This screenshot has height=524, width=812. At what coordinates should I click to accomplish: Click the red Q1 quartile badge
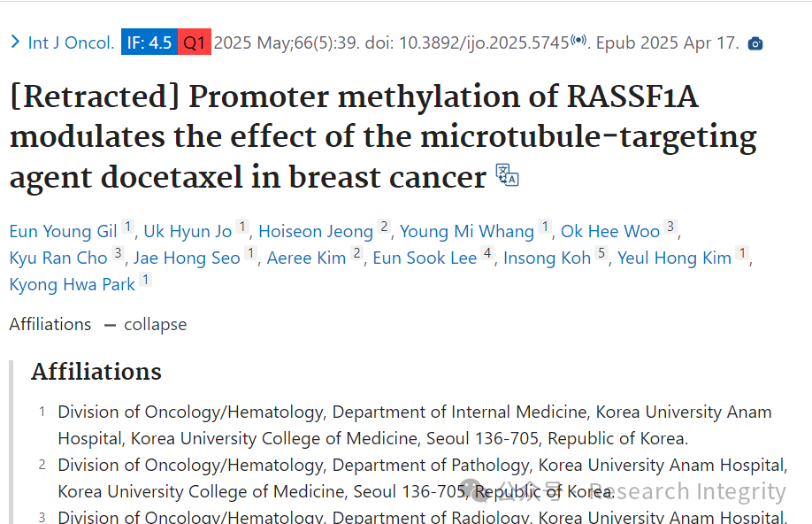195,42
